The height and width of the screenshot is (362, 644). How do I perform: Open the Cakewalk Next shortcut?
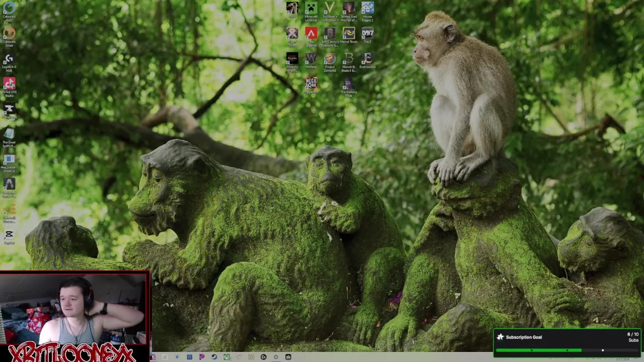pos(9,12)
